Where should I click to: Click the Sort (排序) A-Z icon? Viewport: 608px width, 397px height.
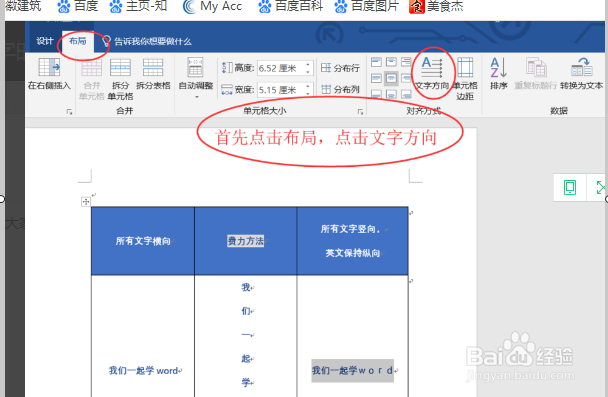[499, 67]
